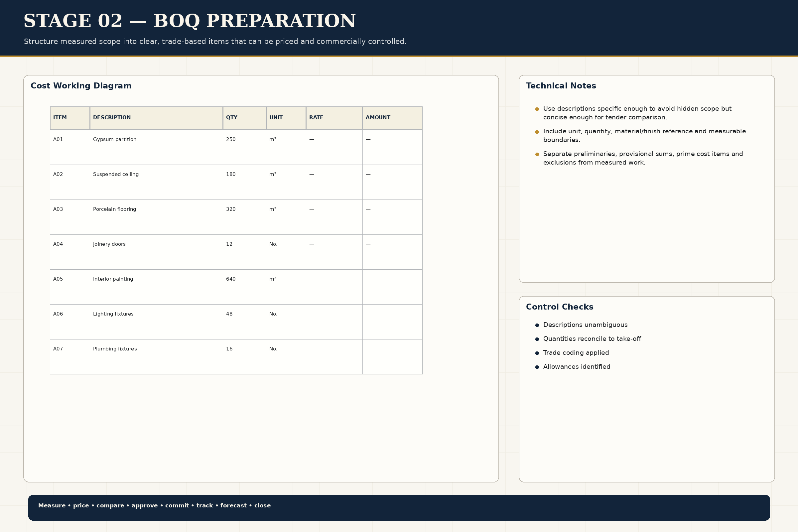Click the No. unit for Joinery doors
This screenshot has width=798, height=532.
pos(273,244)
